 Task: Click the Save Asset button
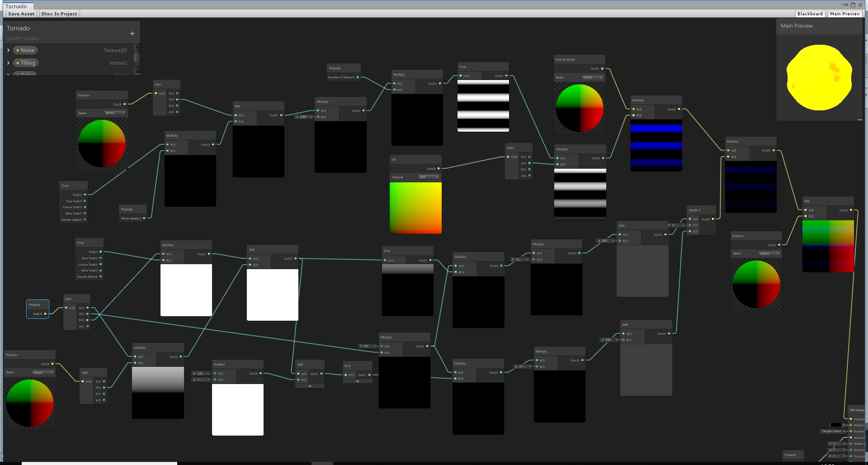[x=21, y=14]
